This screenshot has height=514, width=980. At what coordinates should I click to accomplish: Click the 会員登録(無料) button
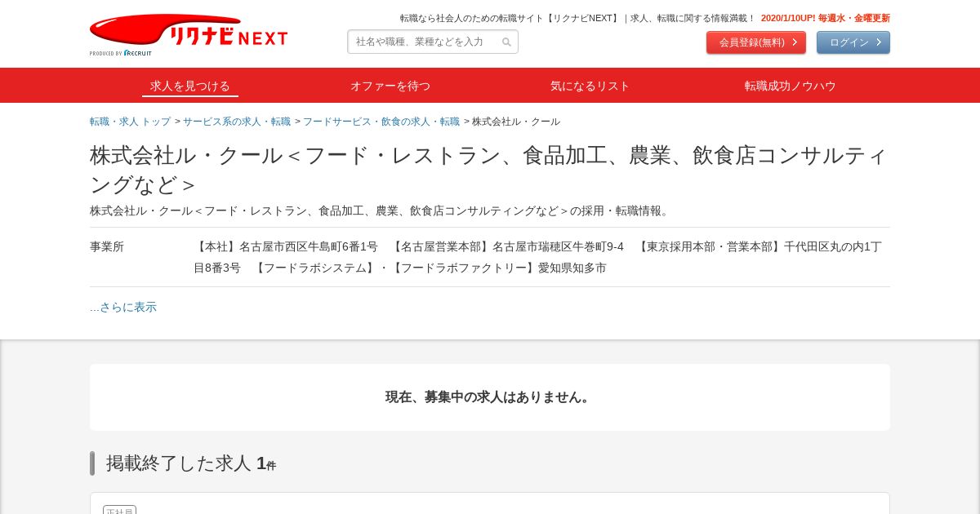click(x=756, y=42)
